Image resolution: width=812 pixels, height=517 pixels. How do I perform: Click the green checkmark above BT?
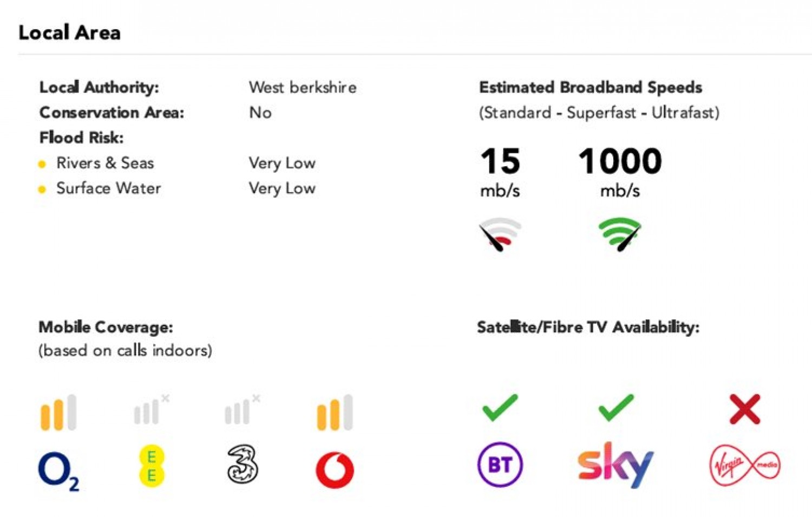coord(500,408)
